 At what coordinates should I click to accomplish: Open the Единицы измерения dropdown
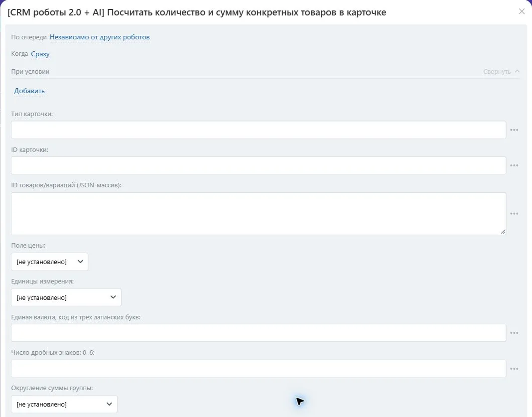coord(66,297)
